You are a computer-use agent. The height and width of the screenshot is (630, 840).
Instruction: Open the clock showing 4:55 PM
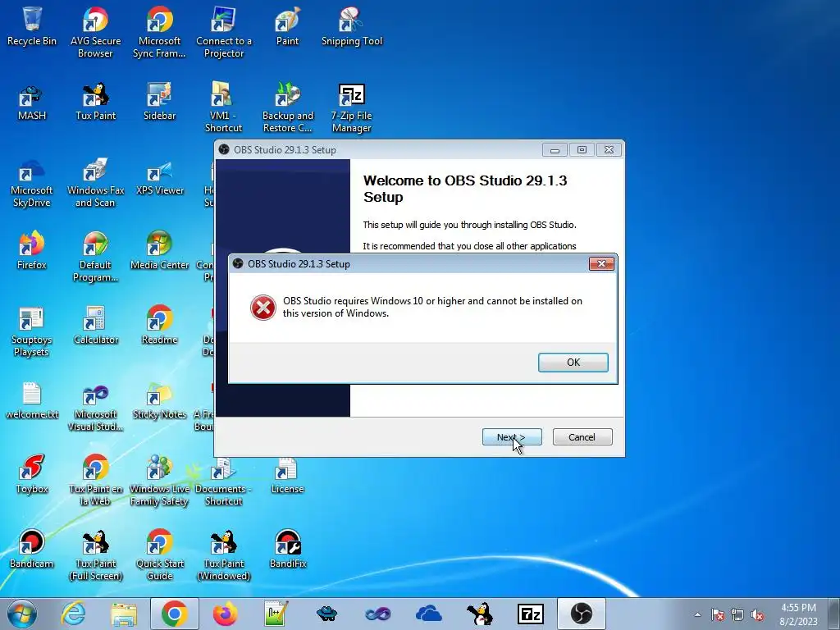pyautogui.click(x=798, y=614)
